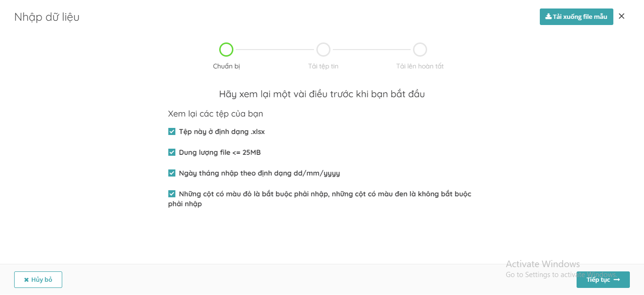This screenshot has height=295, width=644.
Task: Download the sample file via Tải xuống file mẫu
Action: 577,17
